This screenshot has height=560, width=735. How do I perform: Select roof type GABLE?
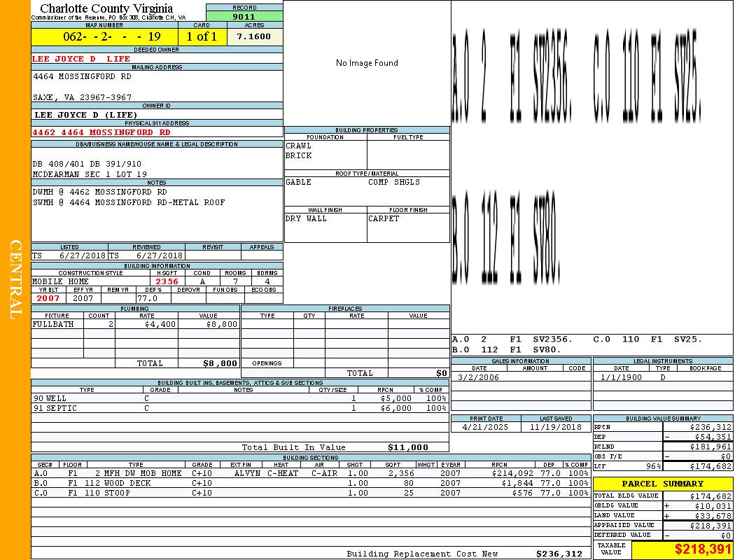[x=299, y=182]
